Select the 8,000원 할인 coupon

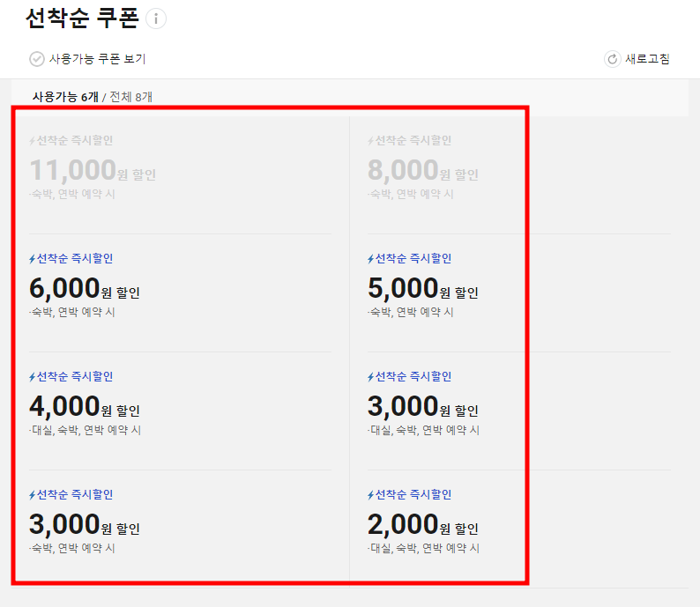pyautogui.click(x=518, y=174)
